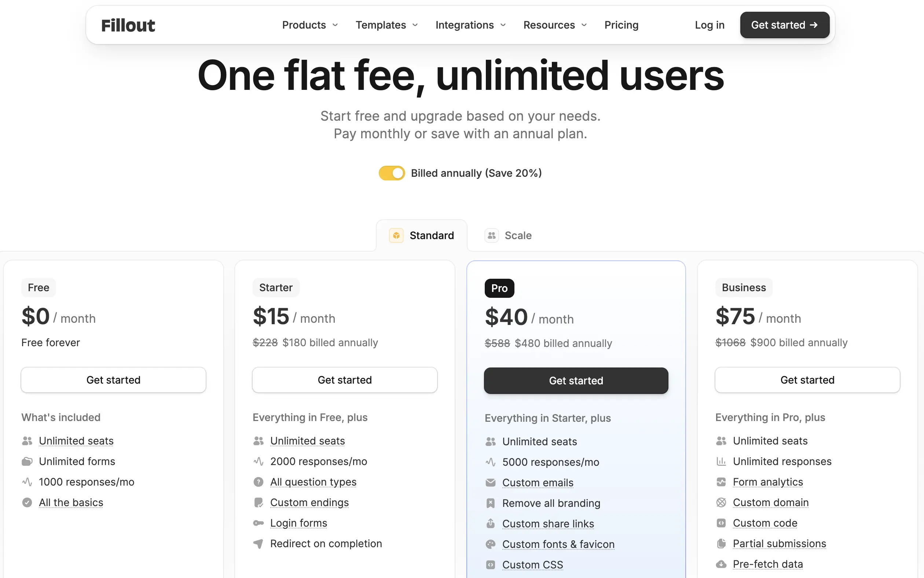Click the Redirect on completion arrow icon
Screen dimensions: 924x578
pos(258,544)
